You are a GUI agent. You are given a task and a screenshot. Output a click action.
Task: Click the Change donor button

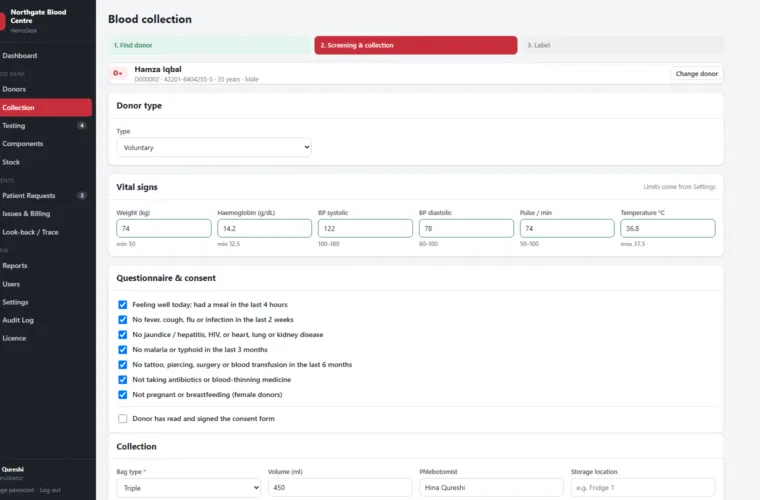tap(697, 74)
